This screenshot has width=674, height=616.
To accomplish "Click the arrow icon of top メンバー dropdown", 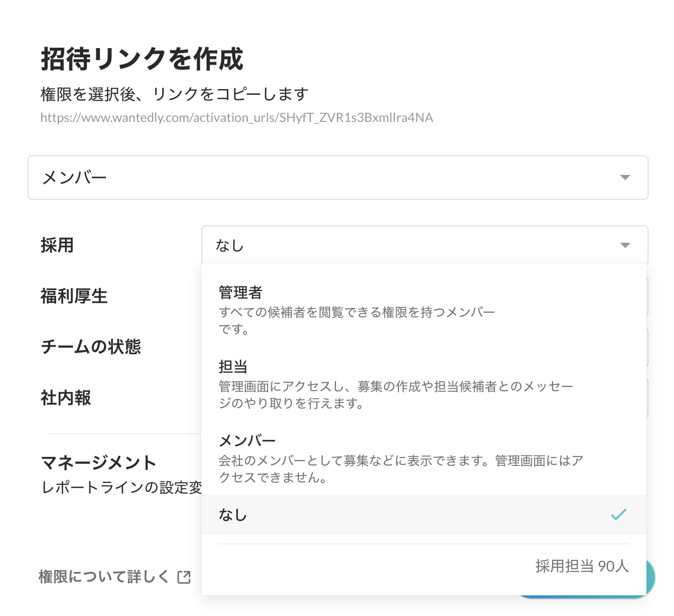I will click(625, 178).
